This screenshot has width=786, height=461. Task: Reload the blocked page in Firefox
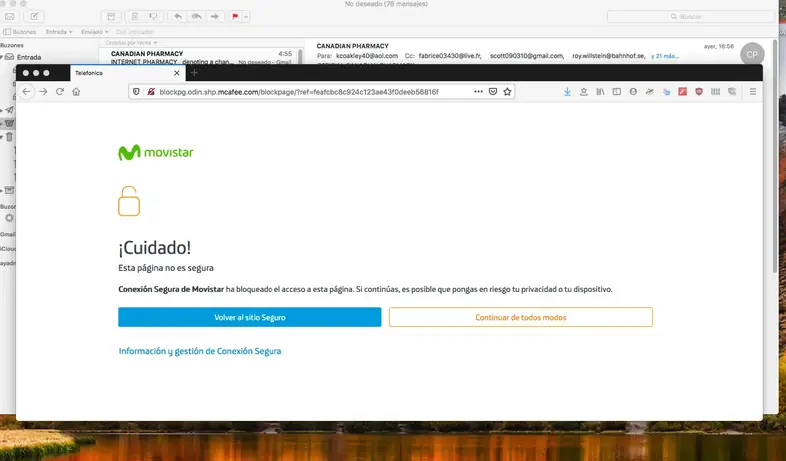pos(60,92)
